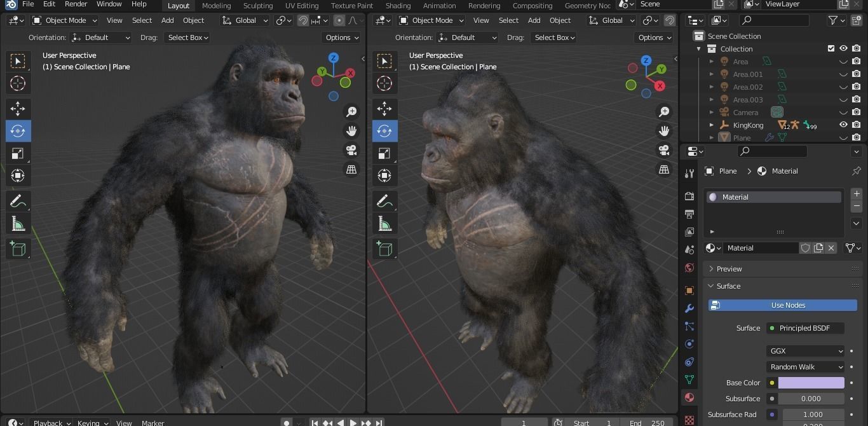Disable KingKong in renders
Viewport: 868px width, 426px height.
pos(857,125)
